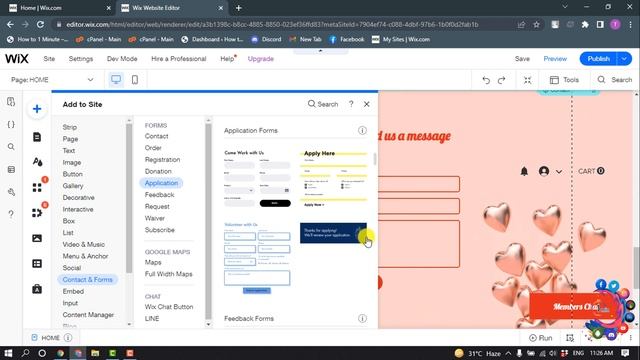Select the Video & Music category

84,244
